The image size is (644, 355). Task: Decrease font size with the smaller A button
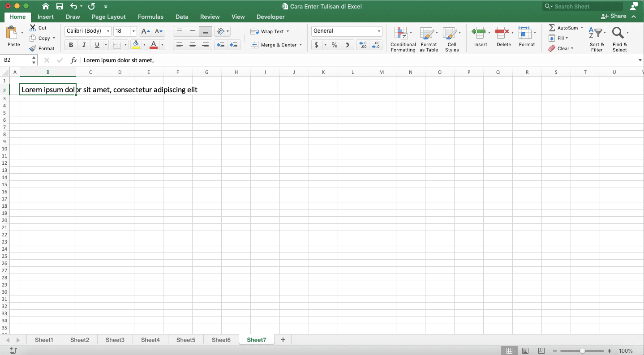[x=159, y=31]
